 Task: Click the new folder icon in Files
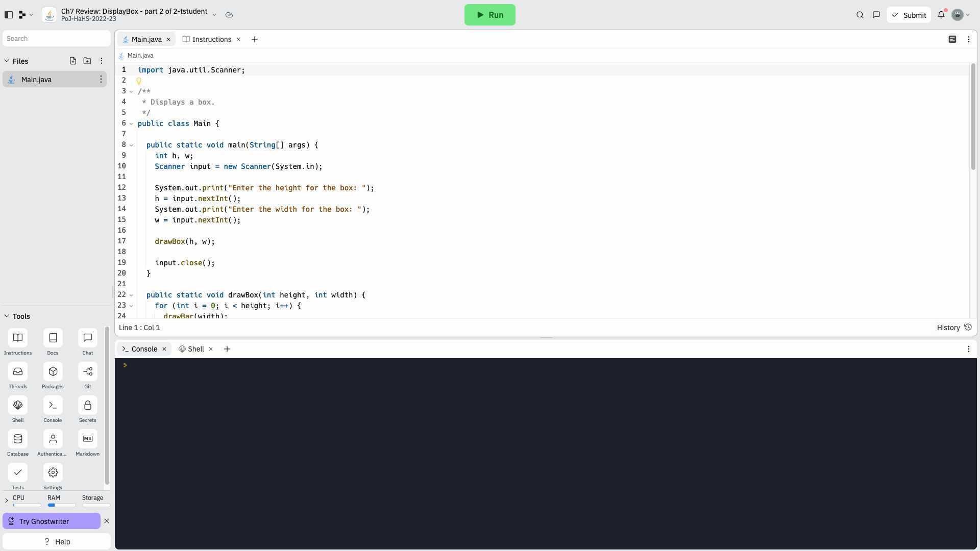point(87,61)
